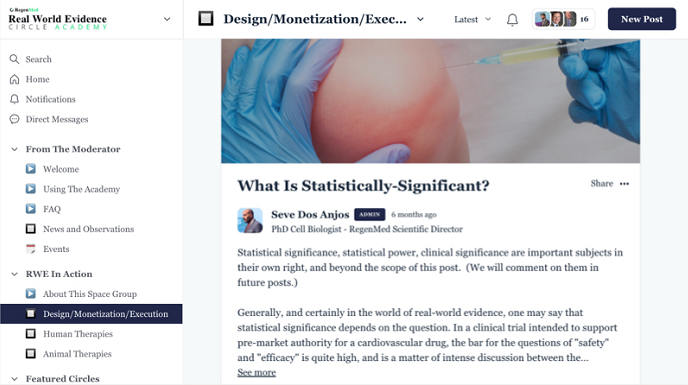This screenshot has height=385, width=688.
Task: Open the space title dropdown chevron
Action: pyautogui.click(x=420, y=19)
